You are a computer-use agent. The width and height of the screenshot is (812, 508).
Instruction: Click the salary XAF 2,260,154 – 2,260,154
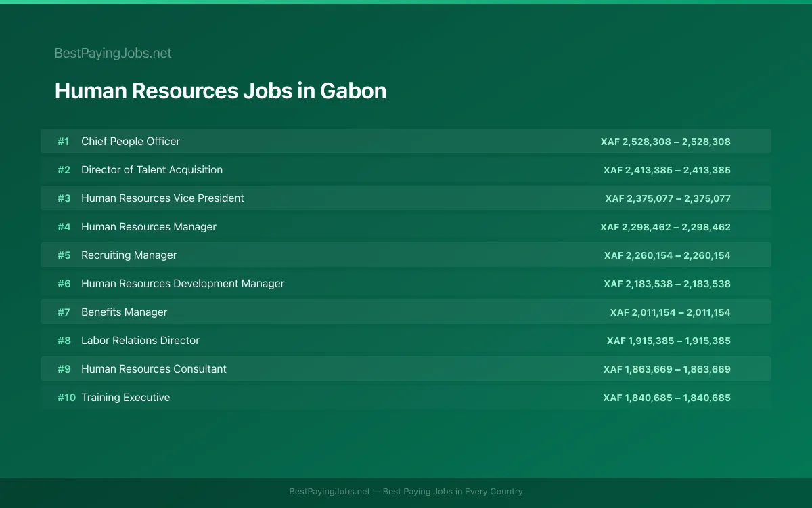(x=667, y=255)
